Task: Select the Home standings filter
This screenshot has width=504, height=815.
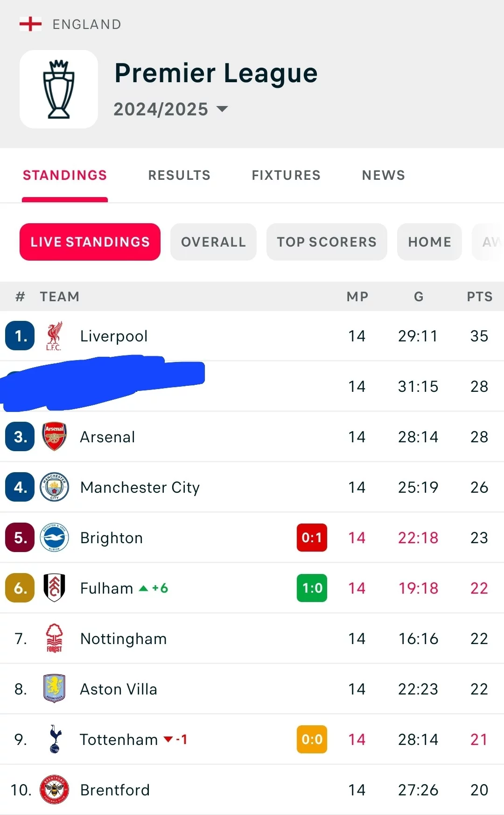Action: pyautogui.click(x=429, y=242)
